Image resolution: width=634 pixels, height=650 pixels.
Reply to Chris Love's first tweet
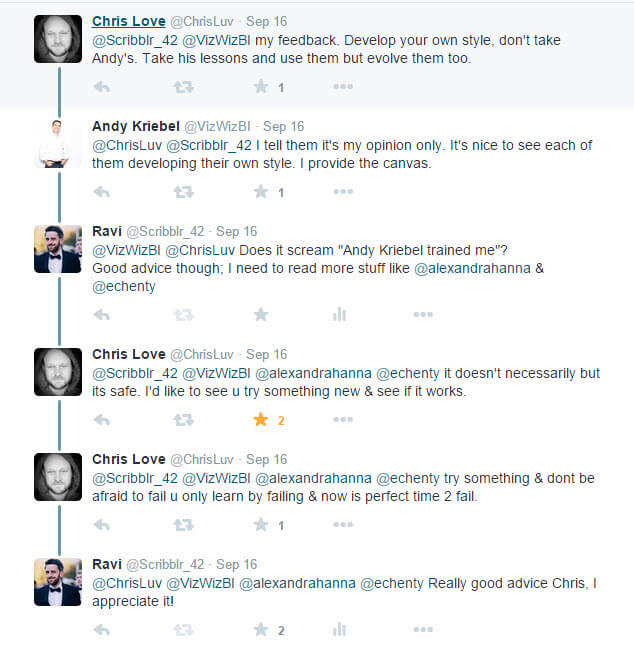(x=101, y=87)
